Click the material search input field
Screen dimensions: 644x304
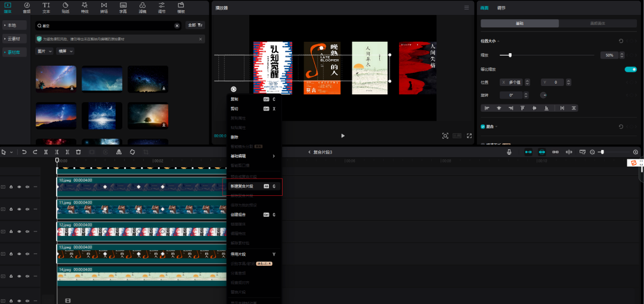click(108, 26)
